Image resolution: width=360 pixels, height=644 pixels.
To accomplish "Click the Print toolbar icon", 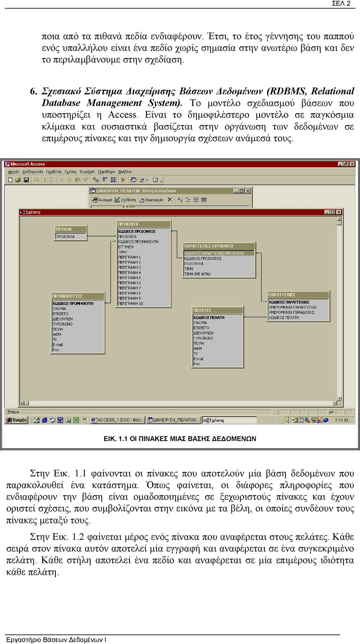I will click(36, 180).
